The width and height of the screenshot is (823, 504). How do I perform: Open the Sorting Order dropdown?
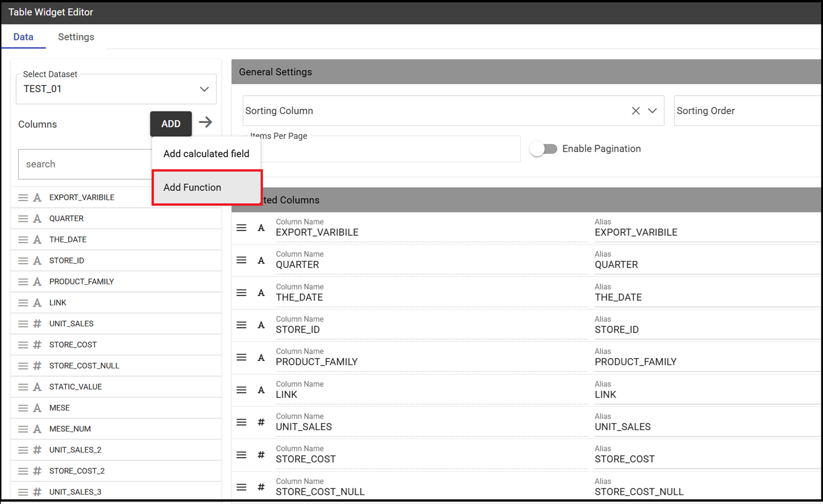coord(748,111)
